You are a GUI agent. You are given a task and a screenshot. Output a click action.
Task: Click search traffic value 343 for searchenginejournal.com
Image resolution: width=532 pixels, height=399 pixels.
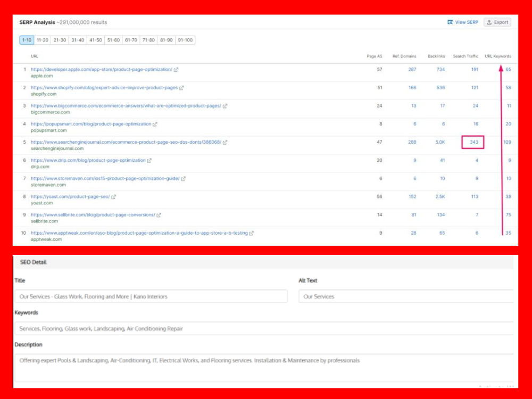point(473,142)
